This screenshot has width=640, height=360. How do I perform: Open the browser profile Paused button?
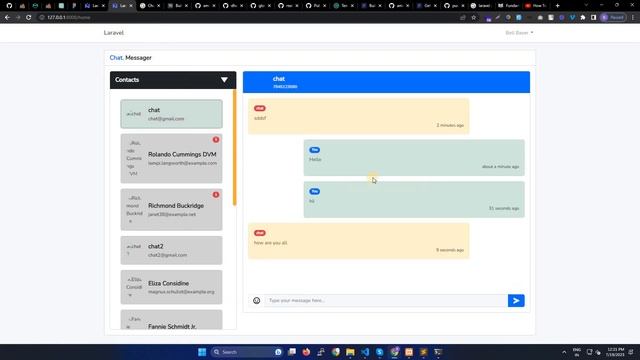coord(613,18)
